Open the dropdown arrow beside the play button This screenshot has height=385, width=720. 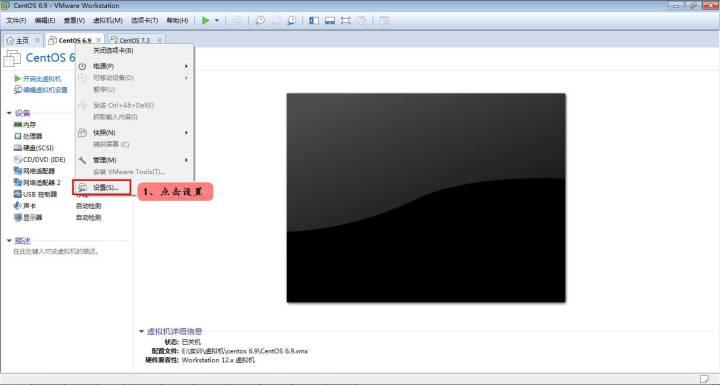click(x=217, y=21)
